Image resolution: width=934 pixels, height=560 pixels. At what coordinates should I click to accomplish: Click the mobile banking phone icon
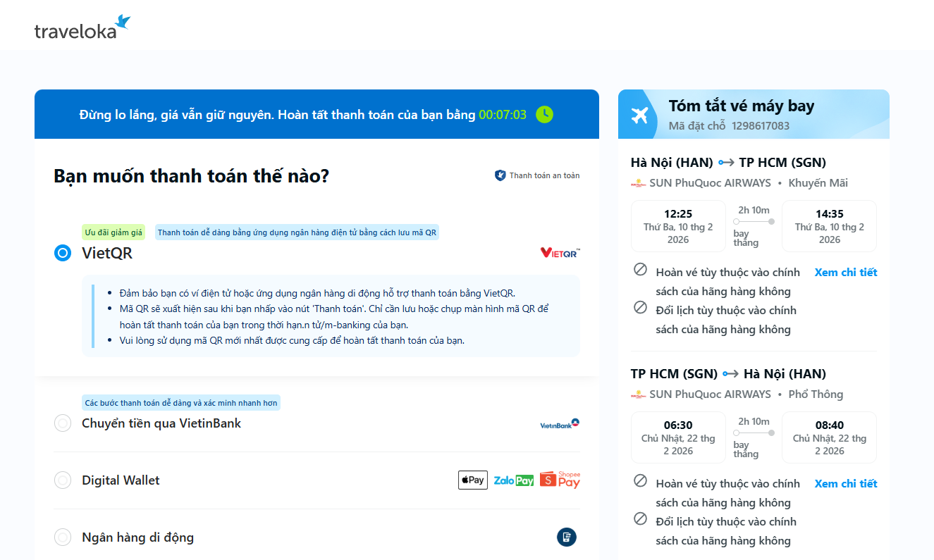tap(566, 537)
